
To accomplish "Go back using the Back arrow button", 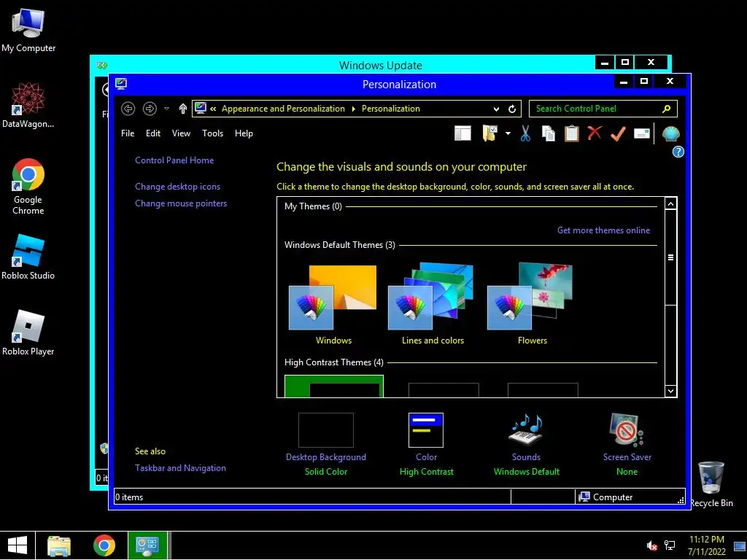I will tap(128, 109).
